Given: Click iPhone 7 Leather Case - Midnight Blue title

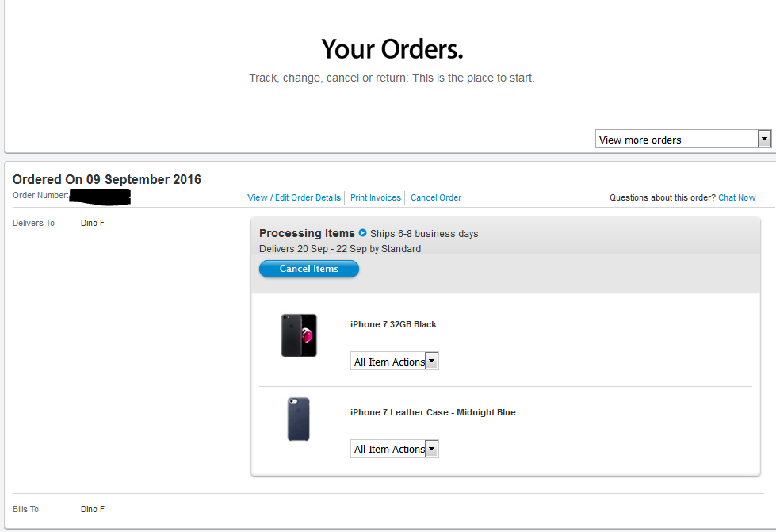Looking at the screenshot, I should [x=433, y=412].
